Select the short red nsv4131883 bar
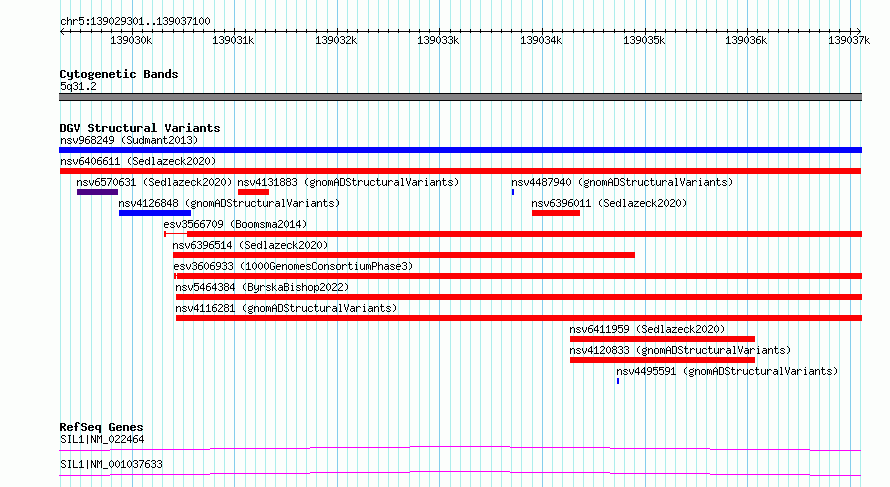 [253, 192]
